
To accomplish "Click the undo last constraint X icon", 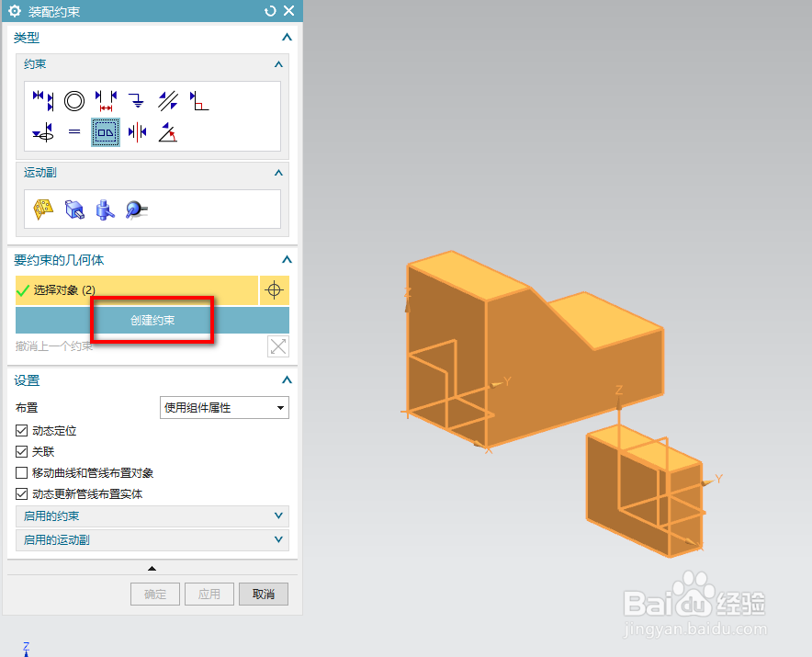I will click(278, 346).
